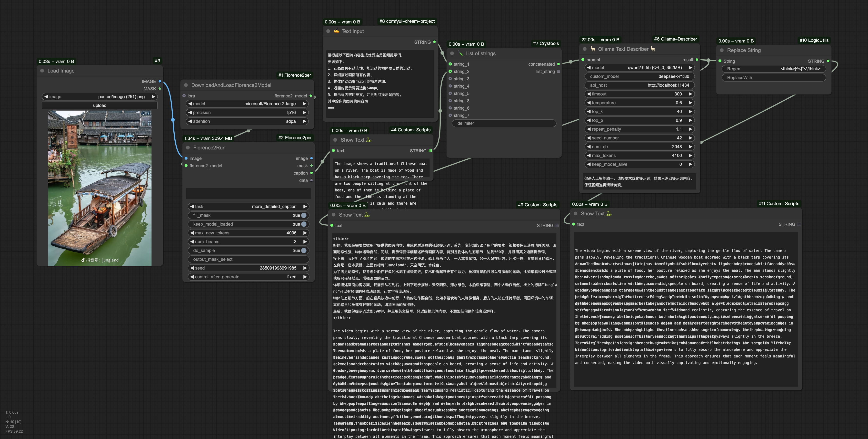
Task: Adjust the num_ctx value 2048
Action: (x=639, y=146)
